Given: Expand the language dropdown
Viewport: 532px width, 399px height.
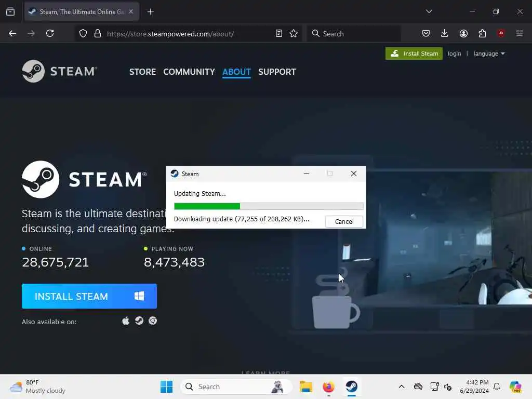Looking at the screenshot, I should (489, 54).
